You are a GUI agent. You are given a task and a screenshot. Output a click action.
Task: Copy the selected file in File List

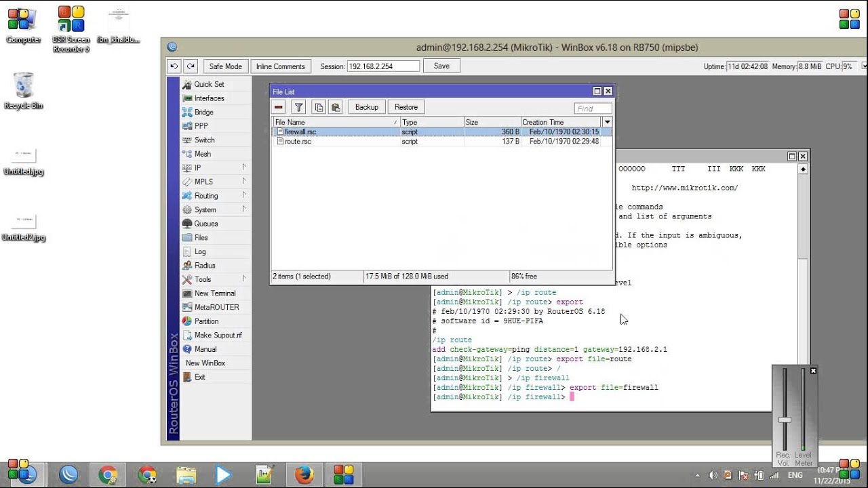coord(319,107)
